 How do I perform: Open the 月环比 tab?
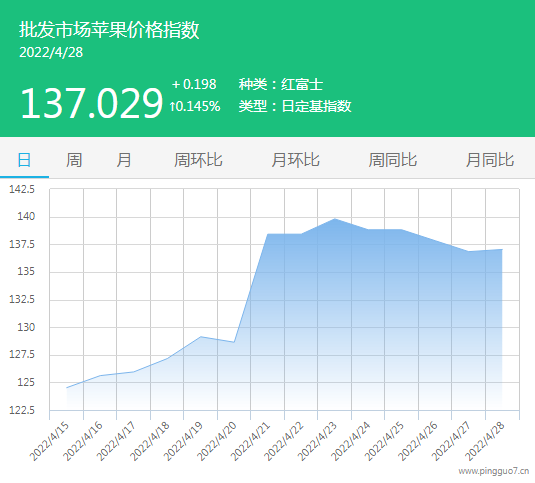pos(295,160)
